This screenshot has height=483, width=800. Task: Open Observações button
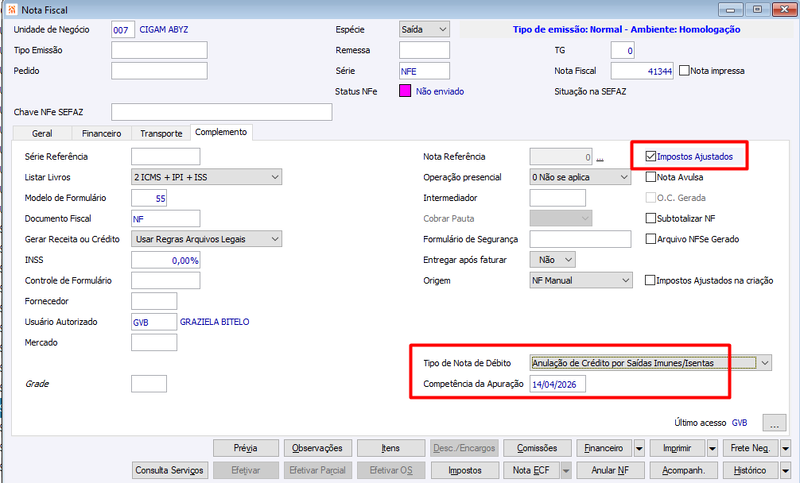coord(317,448)
